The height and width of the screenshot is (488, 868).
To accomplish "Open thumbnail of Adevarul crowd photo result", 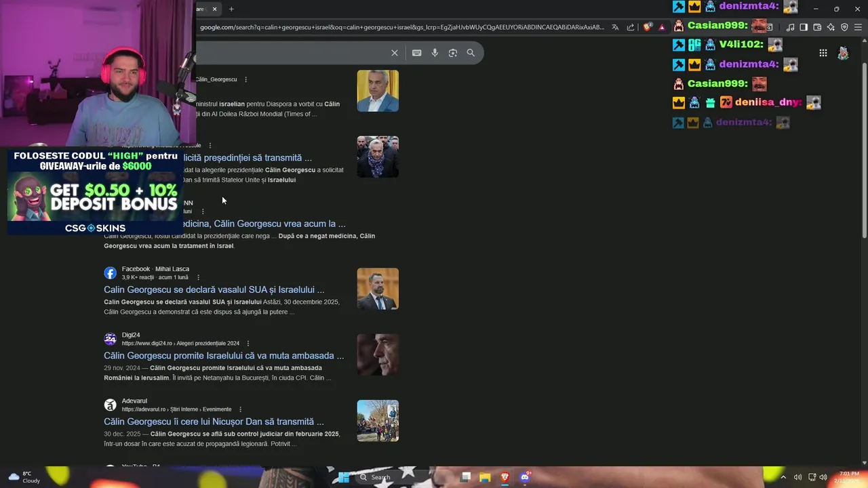I will (378, 421).
